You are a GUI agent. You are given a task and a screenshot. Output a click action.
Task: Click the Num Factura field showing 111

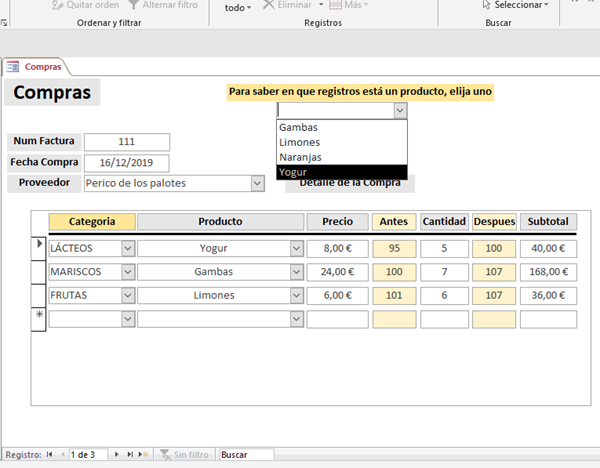coord(127,142)
